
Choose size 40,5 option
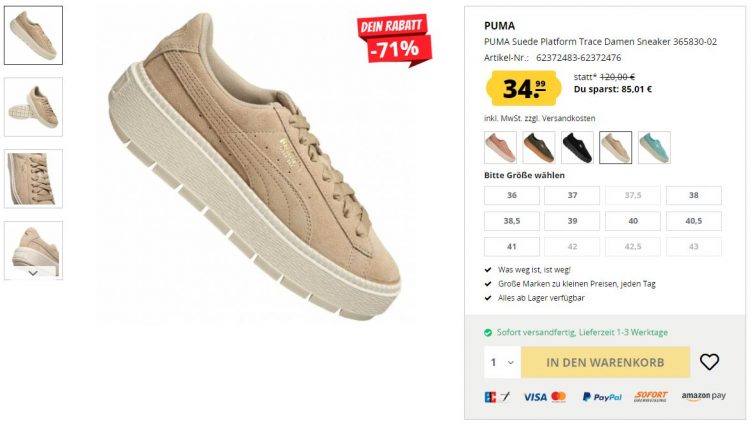694,221
